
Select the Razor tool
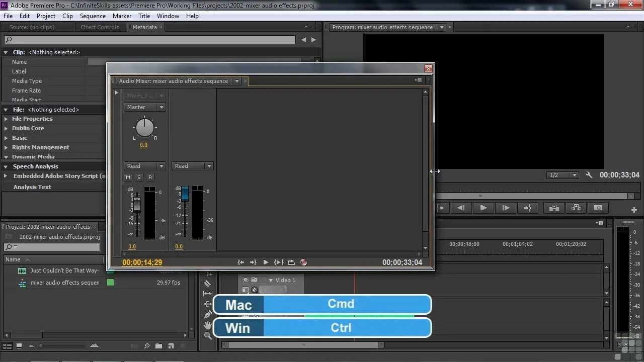(x=208, y=283)
